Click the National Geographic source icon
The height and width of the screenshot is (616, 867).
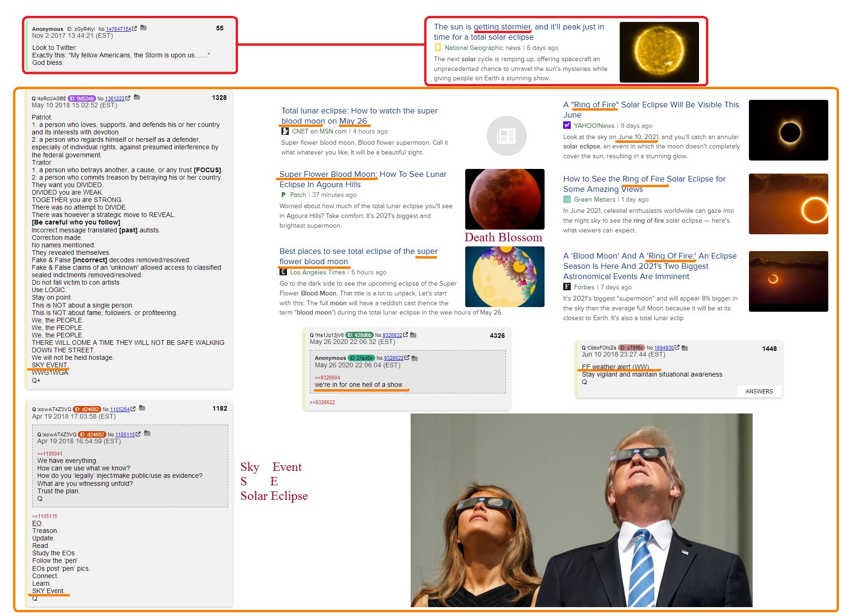[438, 48]
